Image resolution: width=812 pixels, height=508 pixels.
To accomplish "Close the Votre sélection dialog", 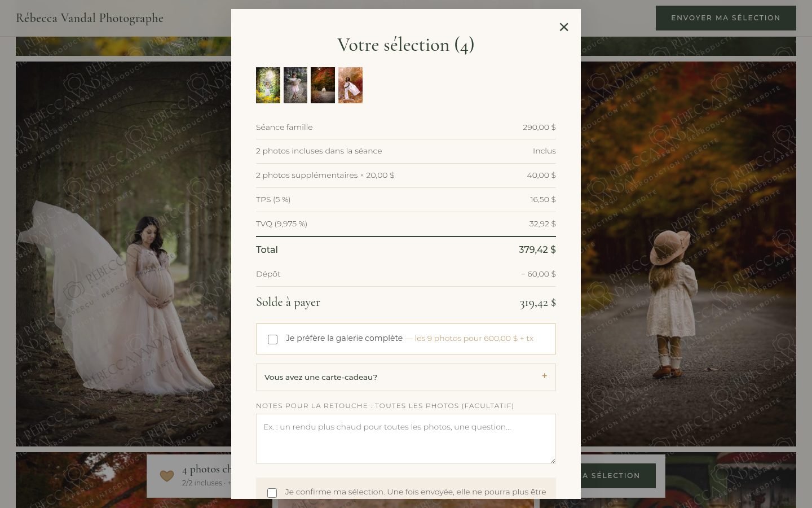I will [564, 27].
